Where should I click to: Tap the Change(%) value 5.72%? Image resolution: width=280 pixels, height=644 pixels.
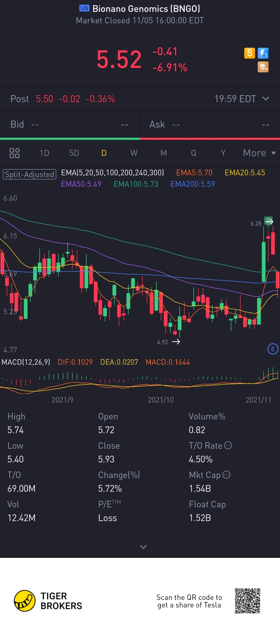[110, 488]
